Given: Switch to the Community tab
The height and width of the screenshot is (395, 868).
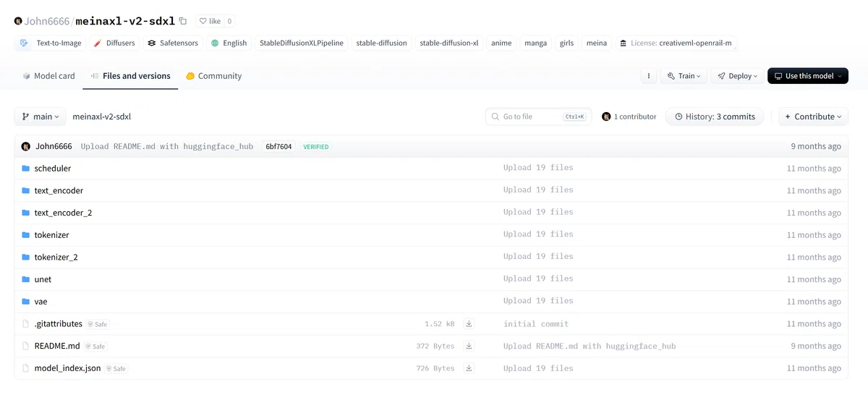Looking at the screenshot, I should click(213, 76).
